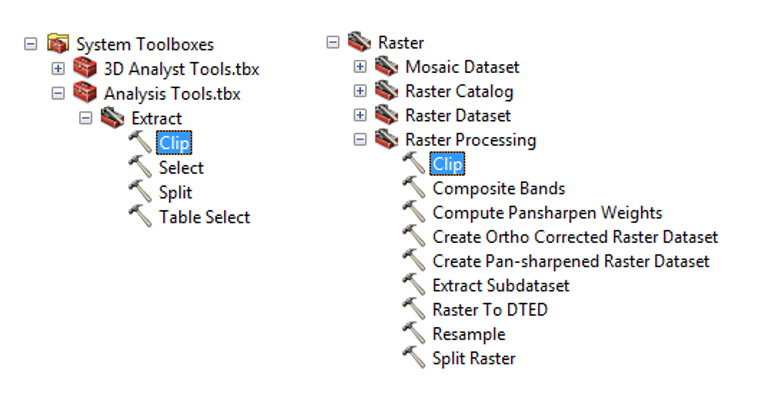Click the Raster Catalog toolset icon
Screen dimensions: 760x413
pos(387,92)
